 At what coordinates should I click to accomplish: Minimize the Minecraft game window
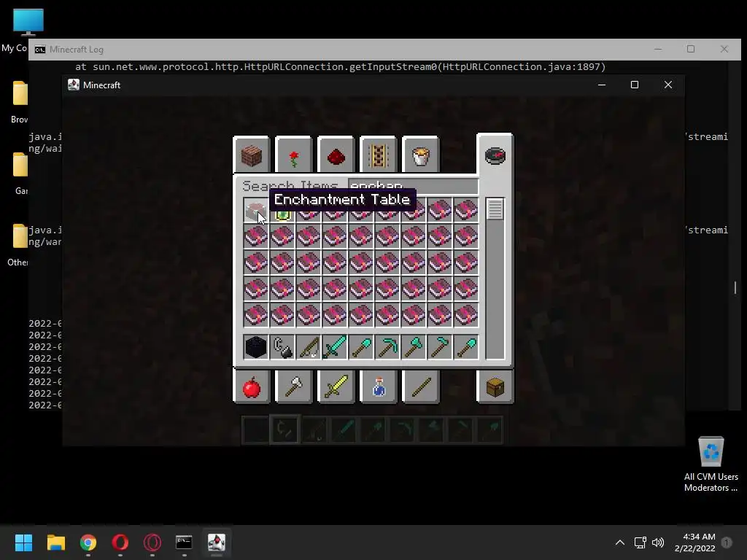click(602, 85)
